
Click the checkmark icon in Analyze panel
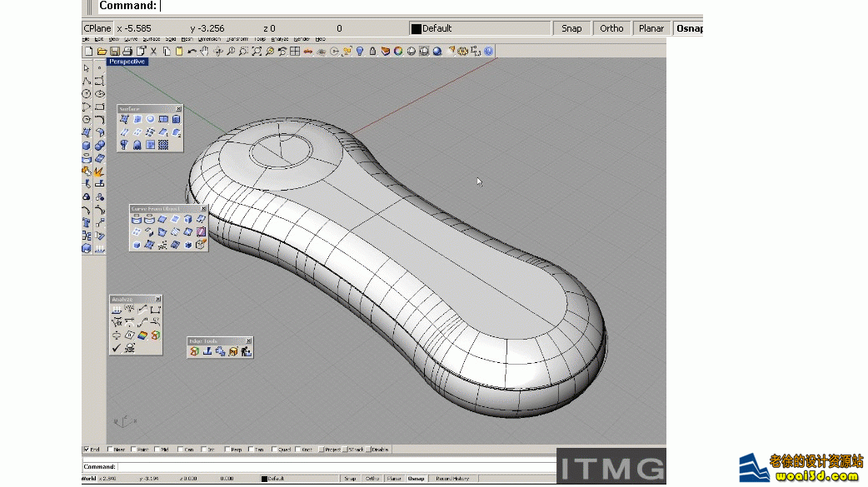click(x=117, y=348)
